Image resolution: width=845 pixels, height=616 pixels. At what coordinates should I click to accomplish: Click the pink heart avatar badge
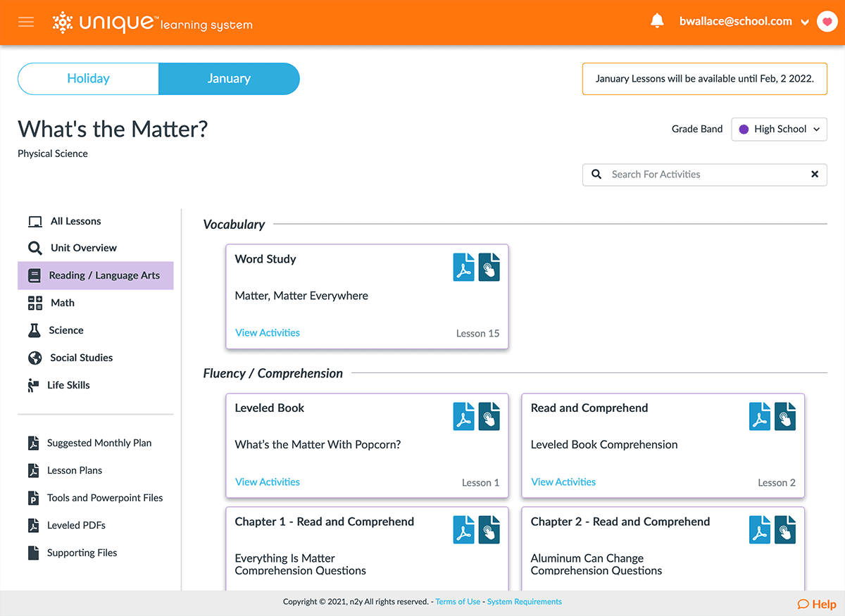(x=827, y=22)
